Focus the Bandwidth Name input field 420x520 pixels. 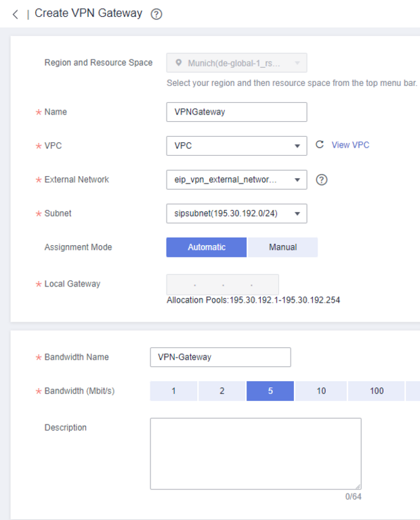click(220, 357)
